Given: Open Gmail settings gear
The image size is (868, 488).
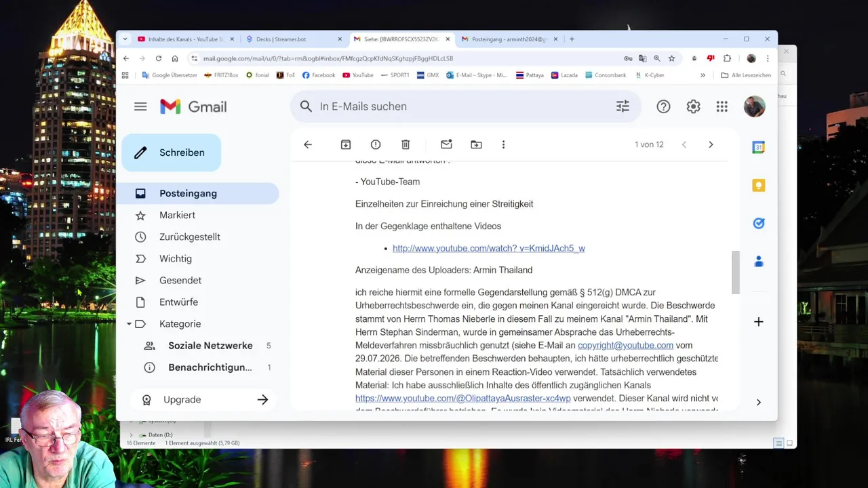Looking at the screenshot, I should pyautogui.click(x=693, y=106).
